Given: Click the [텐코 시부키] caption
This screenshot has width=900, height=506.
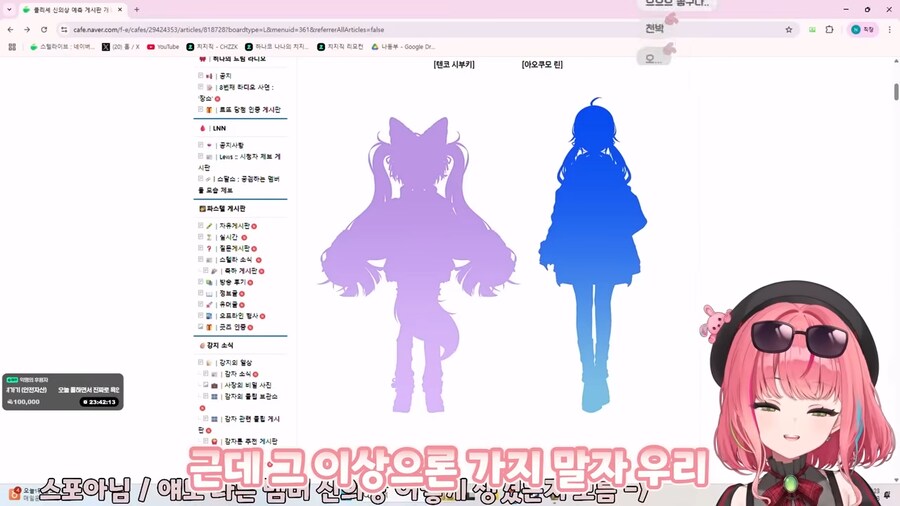Looking at the screenshot, I should [x=454, y=65].
